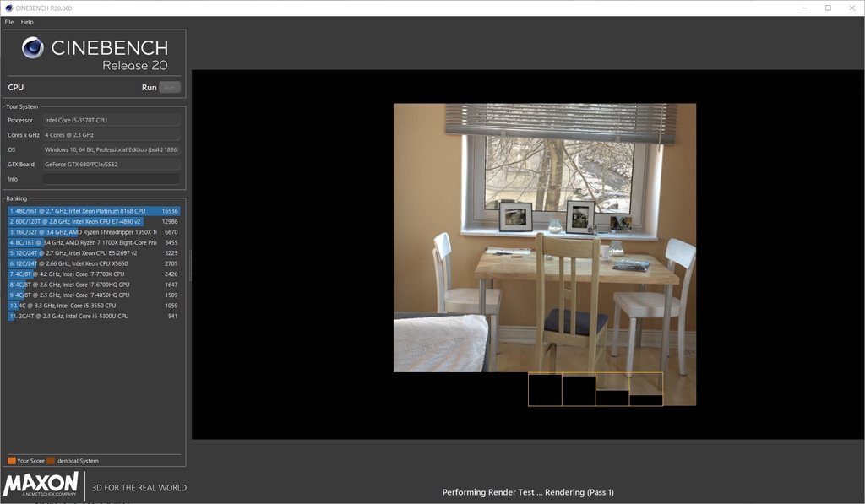Click the grayed-out Run button

pyautogui.click(x=168, y=87)
